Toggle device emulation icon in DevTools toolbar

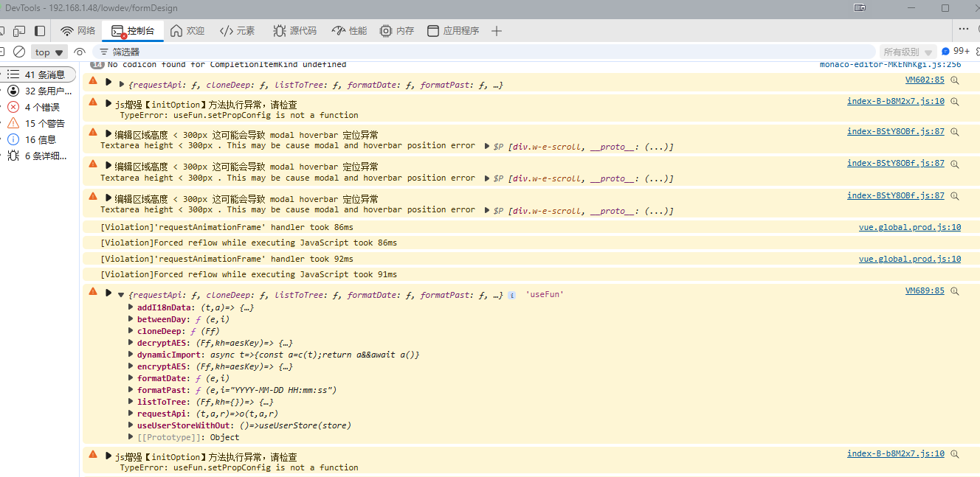tap(19, 31)
